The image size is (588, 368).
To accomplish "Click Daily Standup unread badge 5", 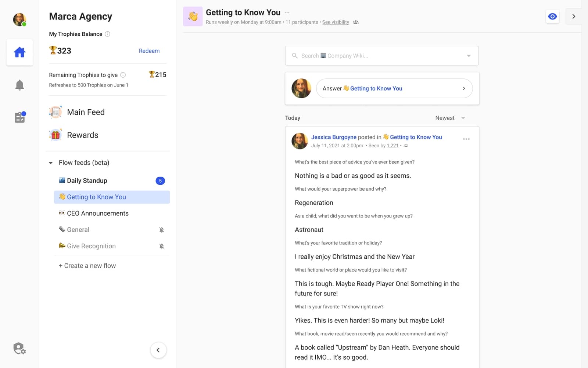I will (x=160, y=181).
